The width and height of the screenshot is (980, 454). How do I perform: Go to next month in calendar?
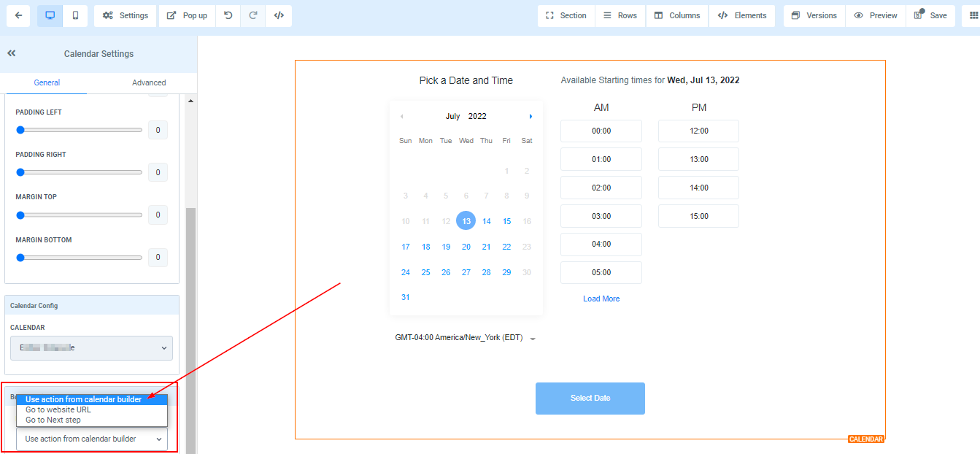tap(530, 117)
